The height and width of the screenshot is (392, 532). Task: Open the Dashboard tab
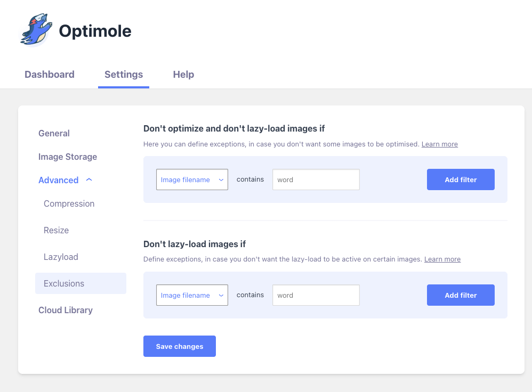coord(50,75)
